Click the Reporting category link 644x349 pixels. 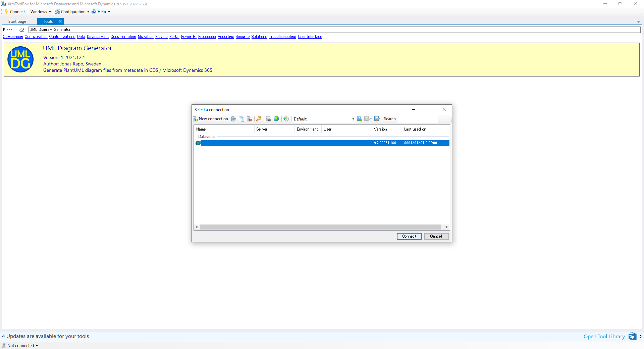point(225,37)
